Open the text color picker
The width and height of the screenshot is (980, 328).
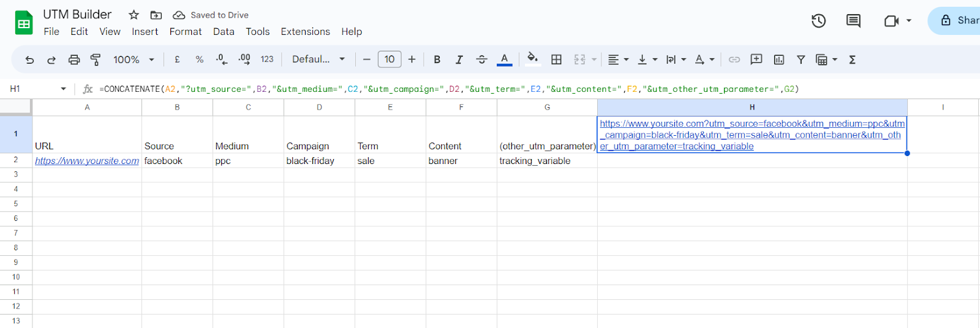(x=504, y=59)
